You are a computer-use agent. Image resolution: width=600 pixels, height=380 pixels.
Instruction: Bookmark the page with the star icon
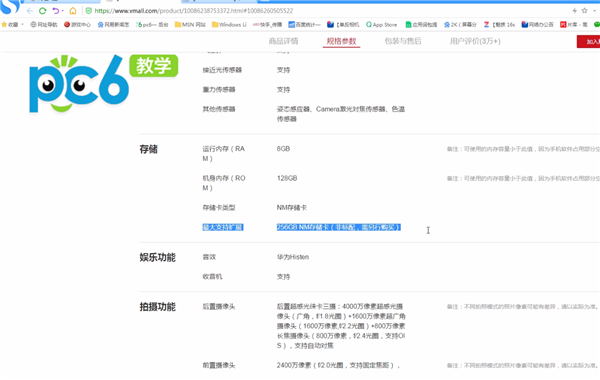coord(584,11)
